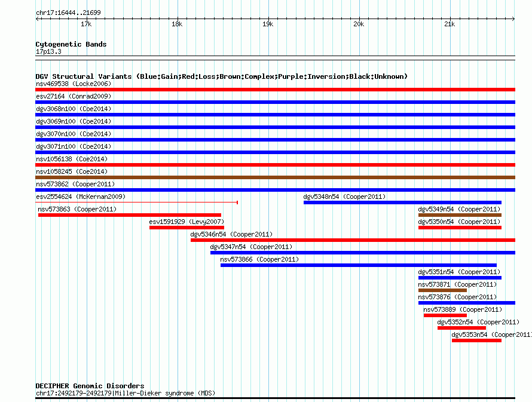Click dgv3070n100 (Coe2014) variant bar
This screenshot has height=402, width=532.
click(275, 140)
